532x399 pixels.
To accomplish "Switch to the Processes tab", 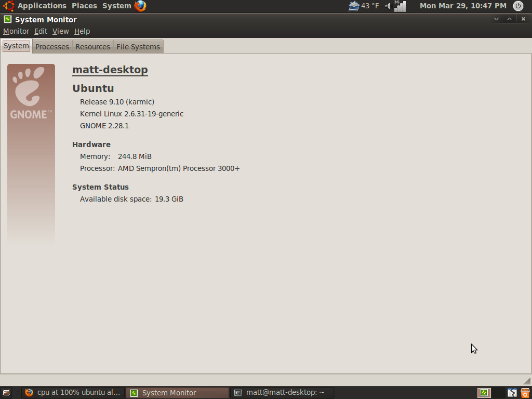I will 52,46.
